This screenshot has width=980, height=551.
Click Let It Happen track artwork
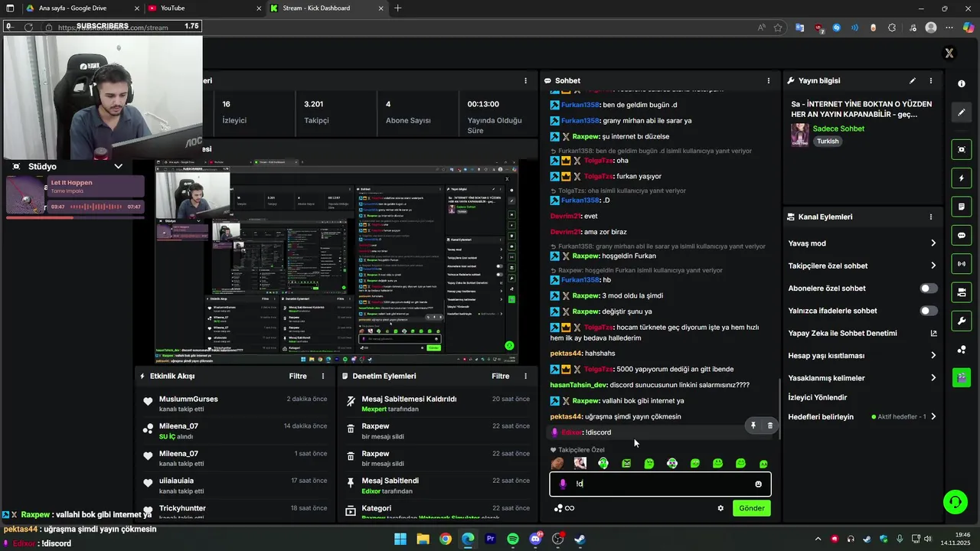coord(26,194)
